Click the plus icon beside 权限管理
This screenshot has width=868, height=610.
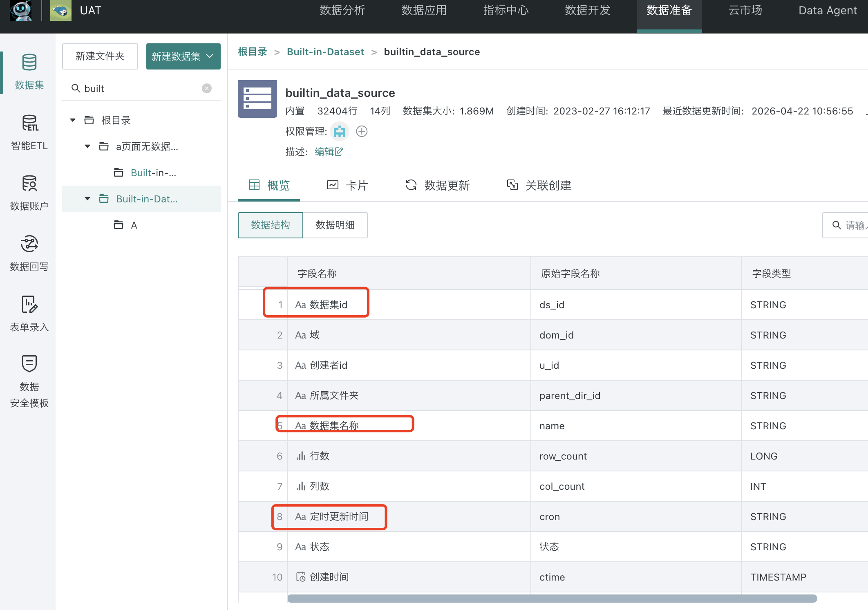point(361,131)
